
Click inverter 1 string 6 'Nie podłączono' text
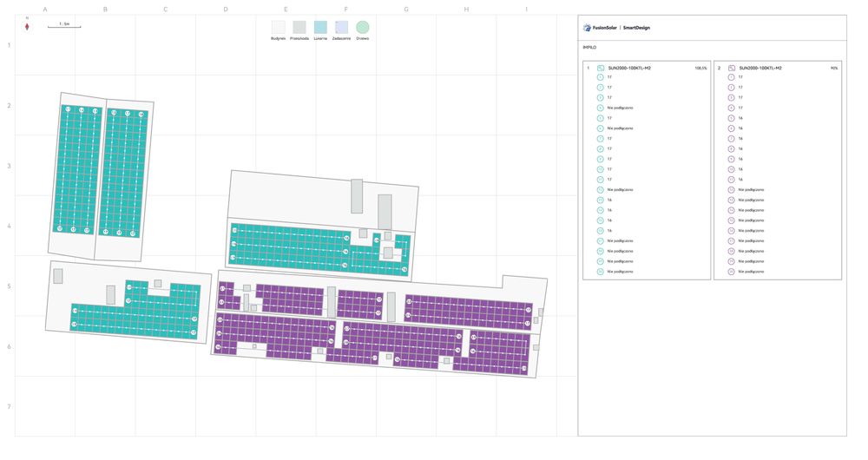620,128
